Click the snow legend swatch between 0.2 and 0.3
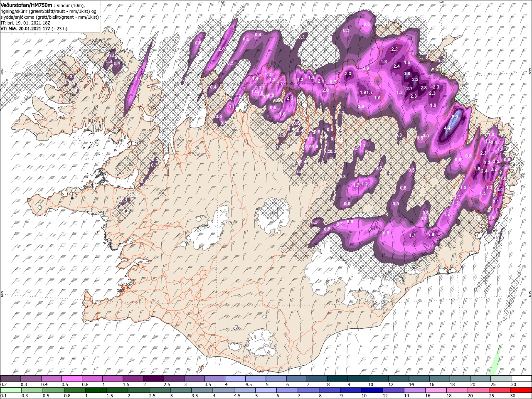This screenshot has height=399, width=532. click(x=11, y=378)
